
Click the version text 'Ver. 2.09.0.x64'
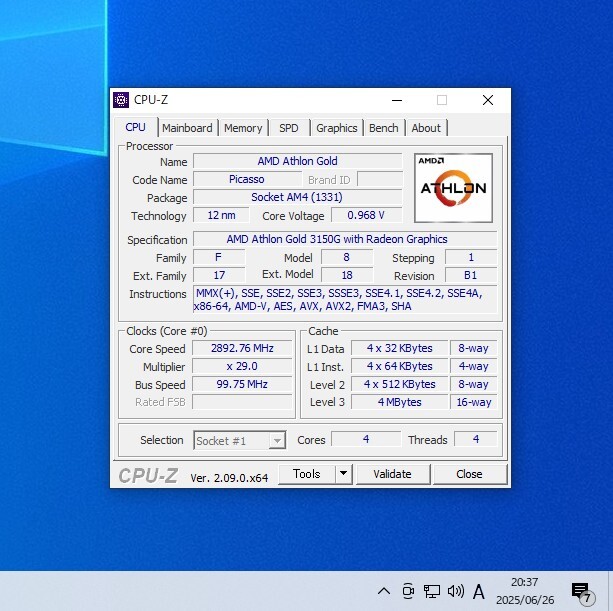(x=229, y=478)
